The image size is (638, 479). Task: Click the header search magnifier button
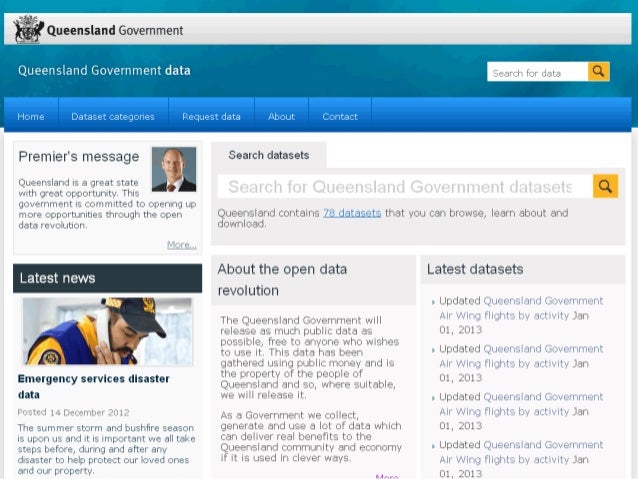click(599, 72)
